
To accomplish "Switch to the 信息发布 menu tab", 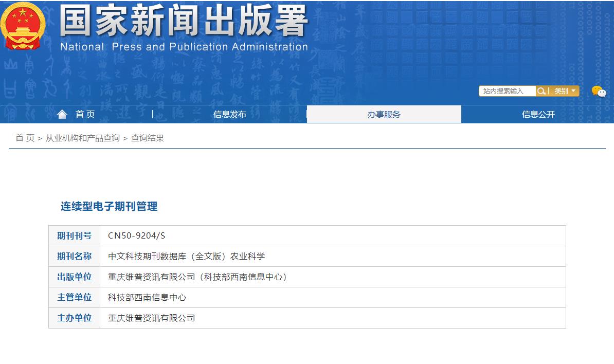I will click(230, 114).
